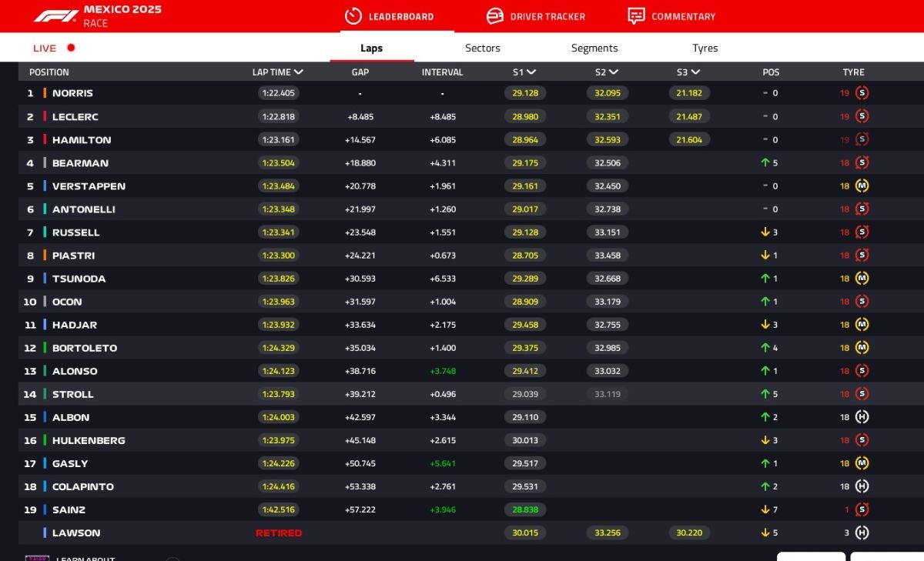Expand the LAP TIME column dropdown
924x561 pixels.
(299, 72)
